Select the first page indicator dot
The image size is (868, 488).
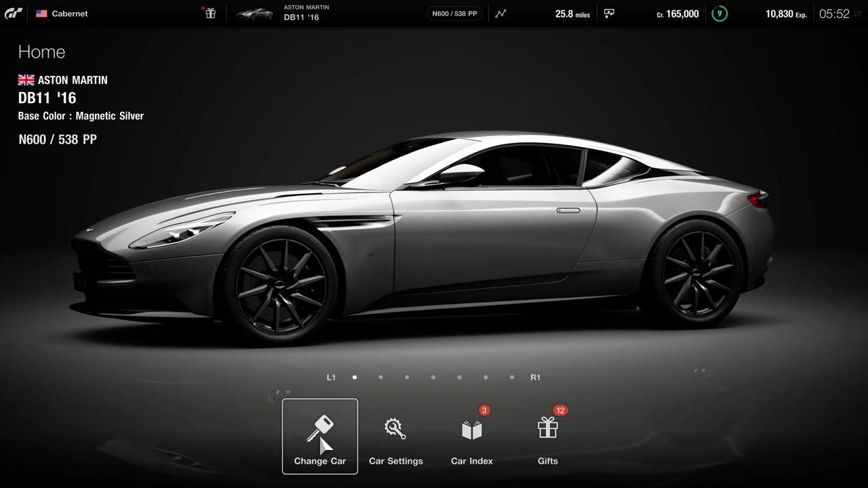click(355, 378)
